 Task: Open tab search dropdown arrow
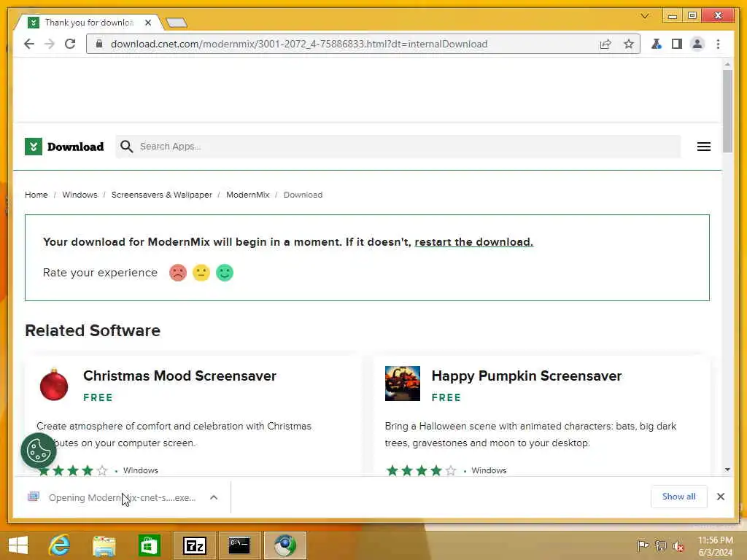tap(645, 16)
